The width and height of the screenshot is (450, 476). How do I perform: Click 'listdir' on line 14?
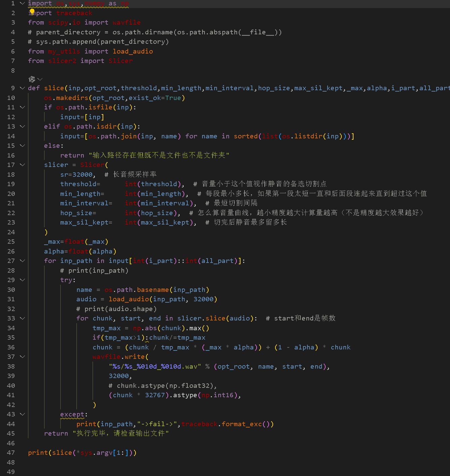[308, 136]
